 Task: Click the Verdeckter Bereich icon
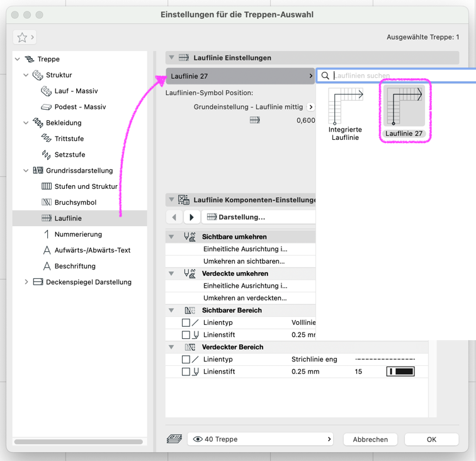(x=190, y=347)
